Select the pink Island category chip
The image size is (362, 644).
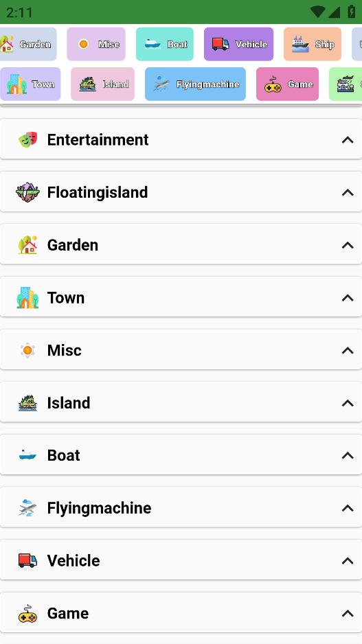(x=103, y=84)
